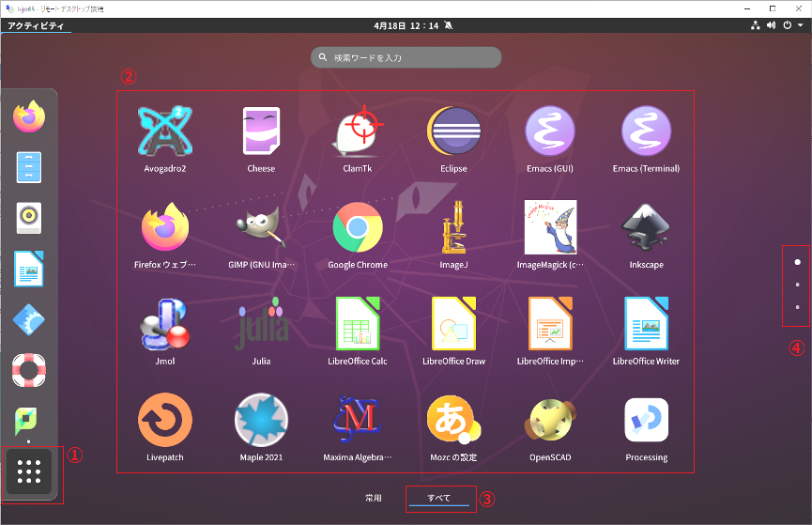Launch the Eclipse IDE
The image size is (812, 525).
[x=453, y=131]
